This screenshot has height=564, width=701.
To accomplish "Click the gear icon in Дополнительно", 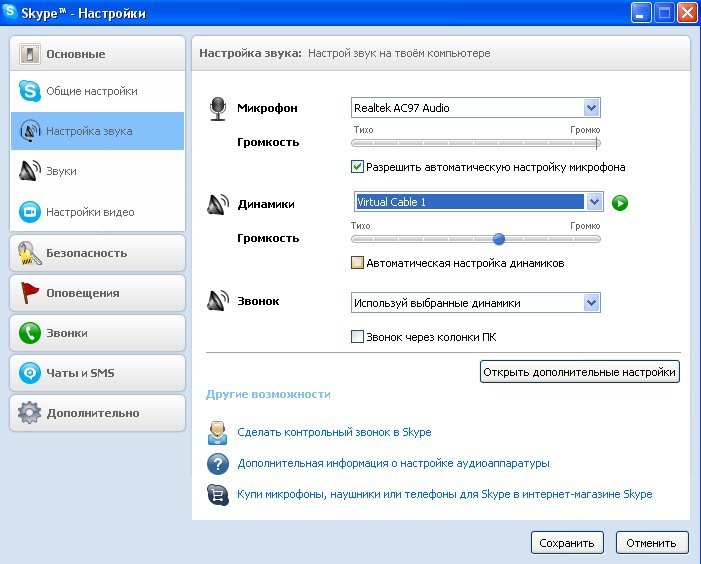I will (29, 413).
